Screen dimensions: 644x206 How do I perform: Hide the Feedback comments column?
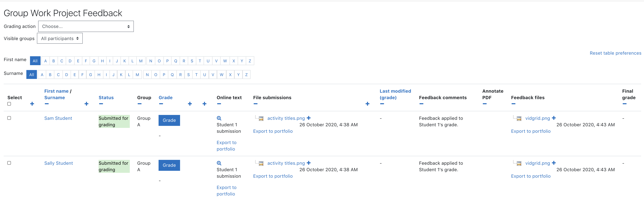pyautogui.click(x=421, y=104)
